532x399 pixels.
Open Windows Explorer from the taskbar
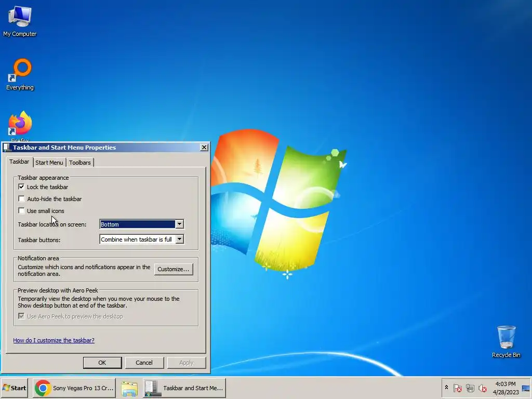pyautogui.click(x=129, y=389)
